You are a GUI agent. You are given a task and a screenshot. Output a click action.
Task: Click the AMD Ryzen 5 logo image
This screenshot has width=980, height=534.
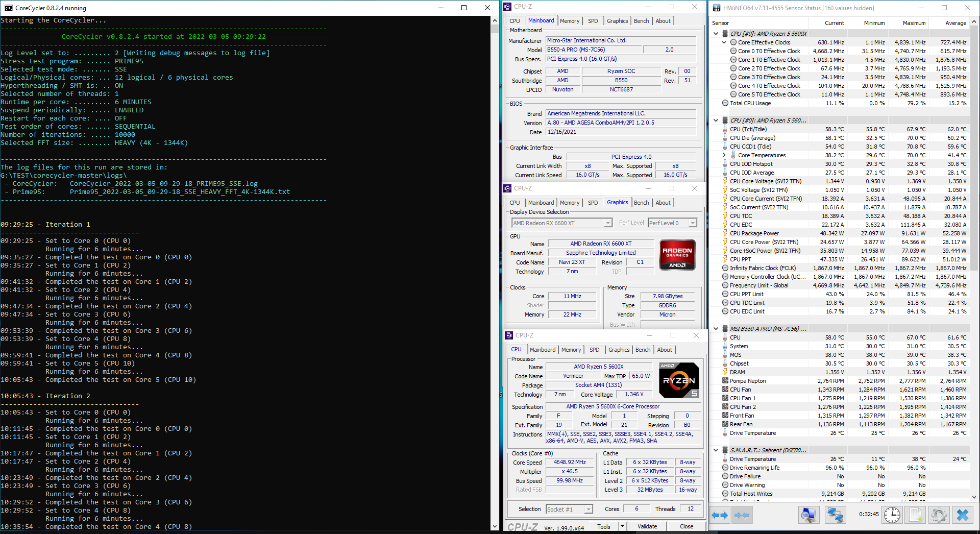pyautogui.click(x=679, y=380)
